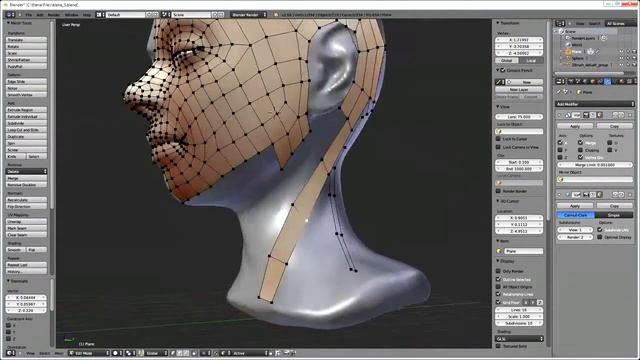
Task: Toggle proportional editing icon in viewport header
Action: [205, 353]
